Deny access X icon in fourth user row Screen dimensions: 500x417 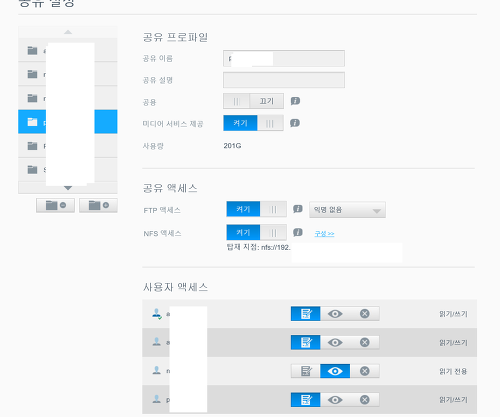click(365, 400)
